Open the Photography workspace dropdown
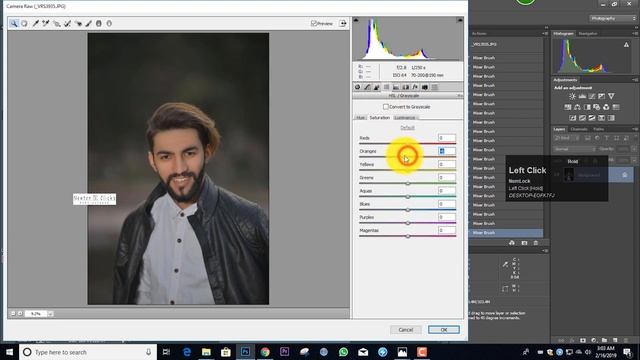The width and height of the screenshot is (640, 360). (x=613, y=18)
